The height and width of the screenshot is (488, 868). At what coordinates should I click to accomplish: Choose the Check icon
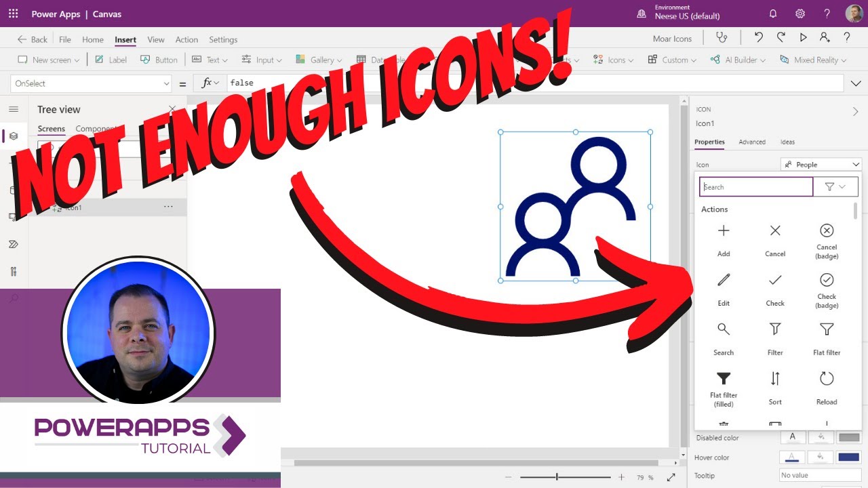click(775, 289)
